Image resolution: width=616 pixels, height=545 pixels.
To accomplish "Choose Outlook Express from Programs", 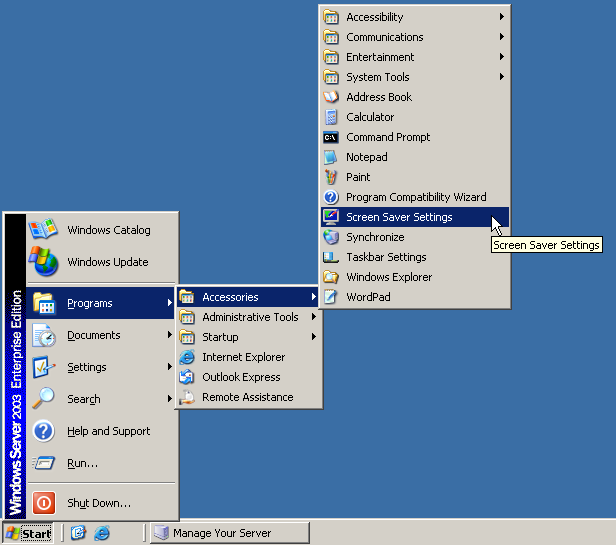I will [x=241, y=377].
